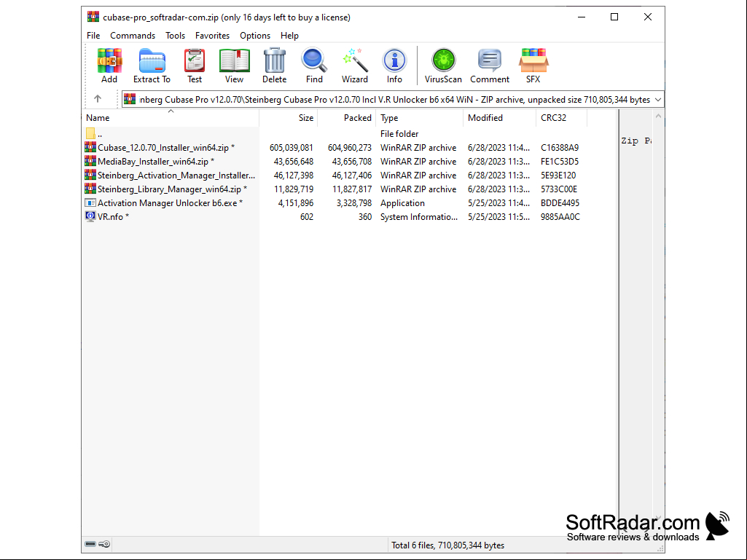The width and height of the screenshot is (747, 560).
Task: Click the View toolbar icon
Action: pyautogui.click(x=235, y=60)
